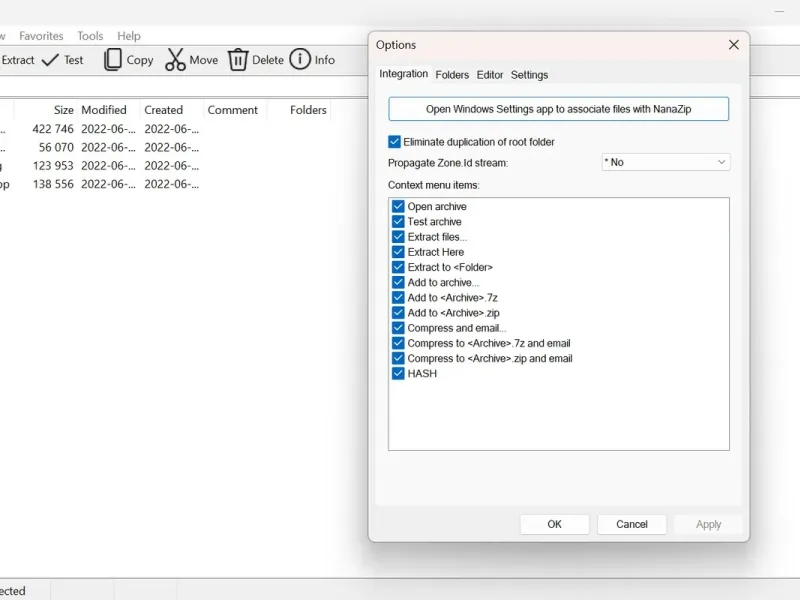The height and width of the screenshot is (600, 800).
Task: Close the Options dialog with X
Action: 734,45
